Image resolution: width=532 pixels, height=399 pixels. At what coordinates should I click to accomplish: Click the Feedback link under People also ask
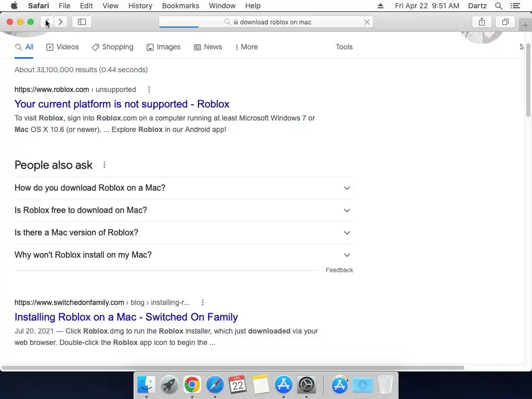point(339,270)
